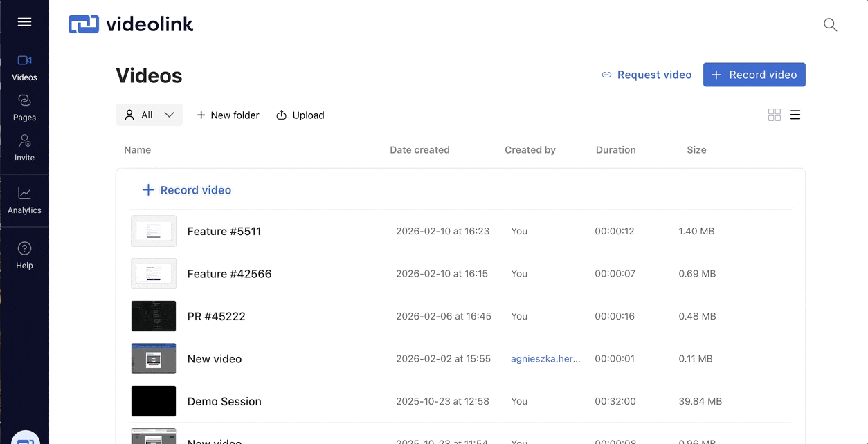868x444 pixels.
Task: Go to Pages in the sidebar
Action: click(24, 108)
